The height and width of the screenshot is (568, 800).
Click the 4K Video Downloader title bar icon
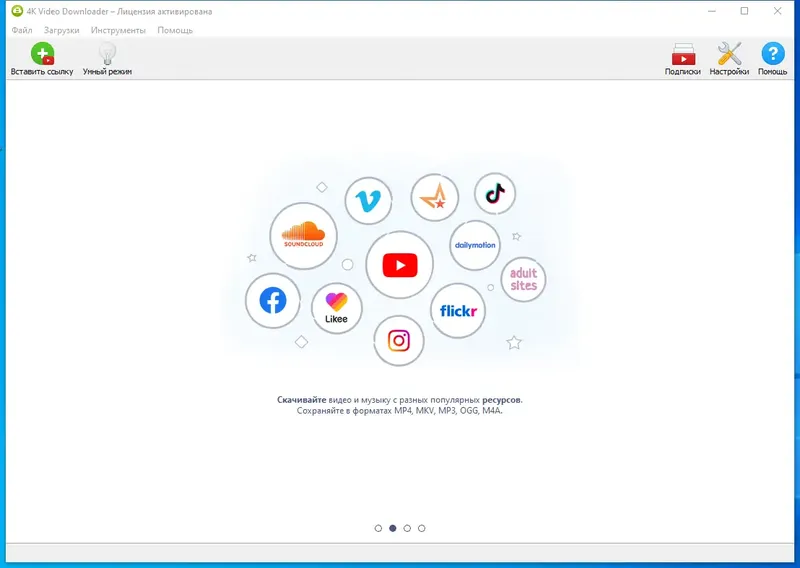click(x=17, y=11)
